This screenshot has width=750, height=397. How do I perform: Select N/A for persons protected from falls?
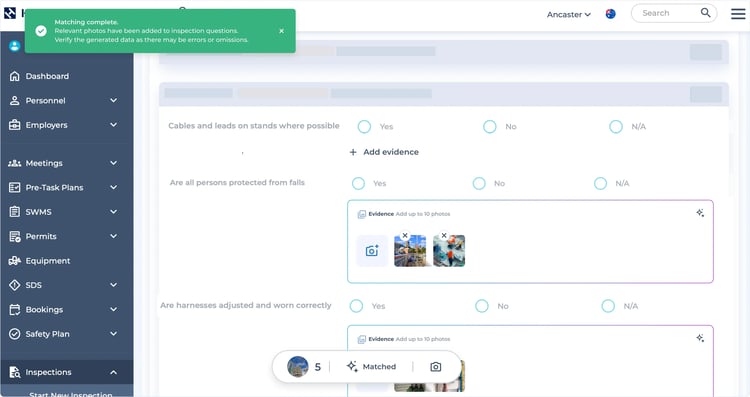[x=600, y=184]
